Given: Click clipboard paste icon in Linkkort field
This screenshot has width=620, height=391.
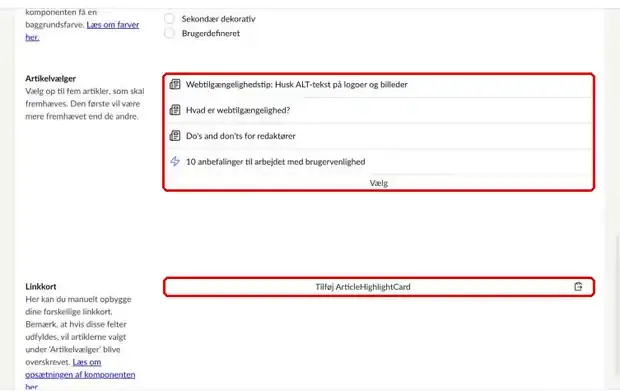Looking at the screenshot, I should pos(578,287).
